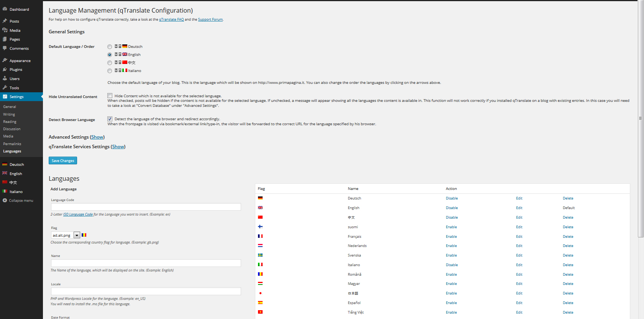The height and width of the screenshot is (319, 644).
Task: Uncheck Detect Browser Language checkbox
Action: pyautogui.click(x=110, y=119)
